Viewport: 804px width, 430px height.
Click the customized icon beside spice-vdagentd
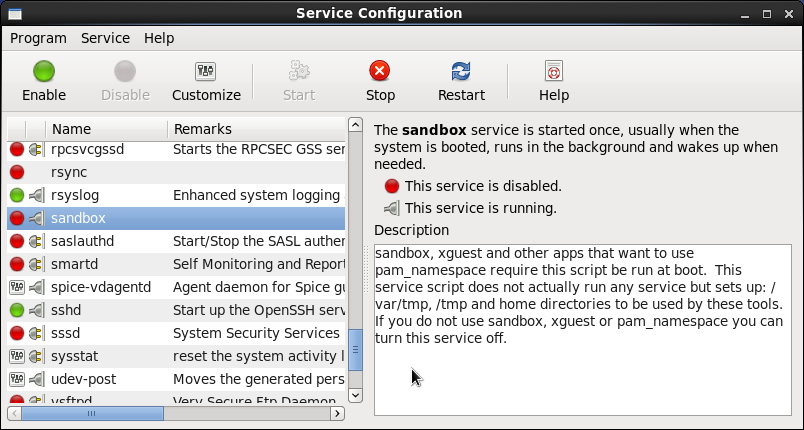[x=17, y=287]
